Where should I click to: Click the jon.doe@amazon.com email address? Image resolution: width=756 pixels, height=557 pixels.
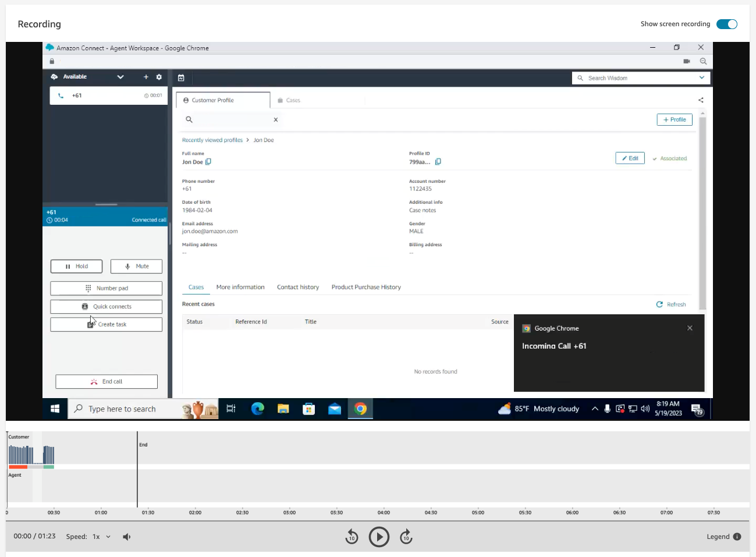pos(210,232)
